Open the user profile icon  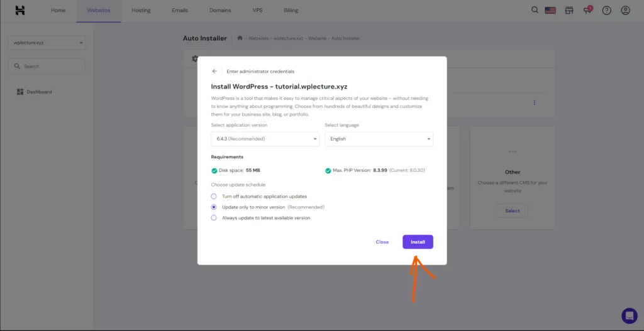click(x=625, y=10)
